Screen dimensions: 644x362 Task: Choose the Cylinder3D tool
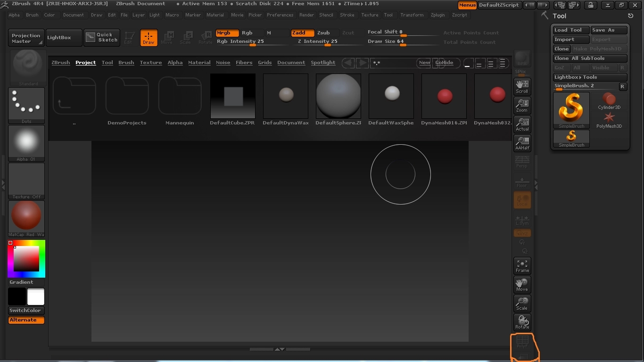pyautogui.click(x=609, y=101)
